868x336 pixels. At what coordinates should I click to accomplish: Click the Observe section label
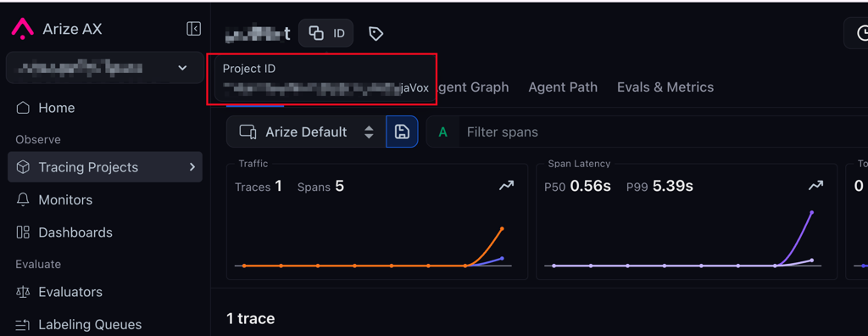tap(38, 139)
